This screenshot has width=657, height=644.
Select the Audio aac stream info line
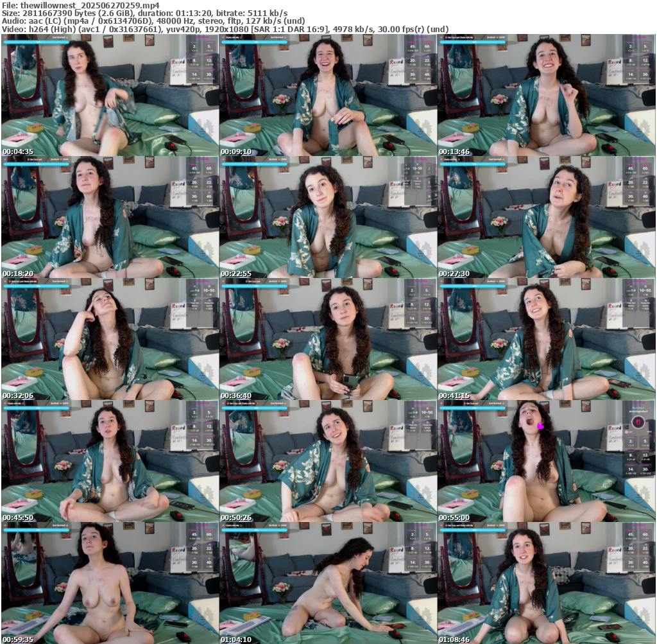153,21
